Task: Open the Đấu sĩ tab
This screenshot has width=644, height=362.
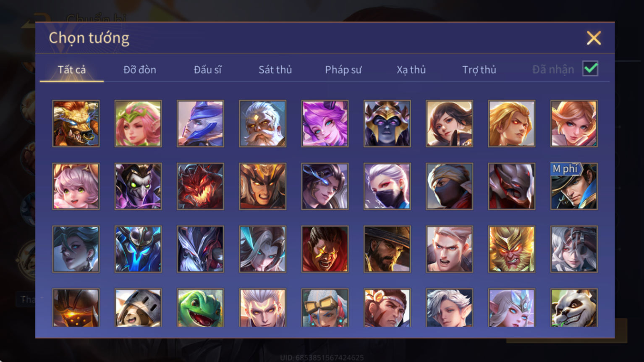Action: [208, 70]
